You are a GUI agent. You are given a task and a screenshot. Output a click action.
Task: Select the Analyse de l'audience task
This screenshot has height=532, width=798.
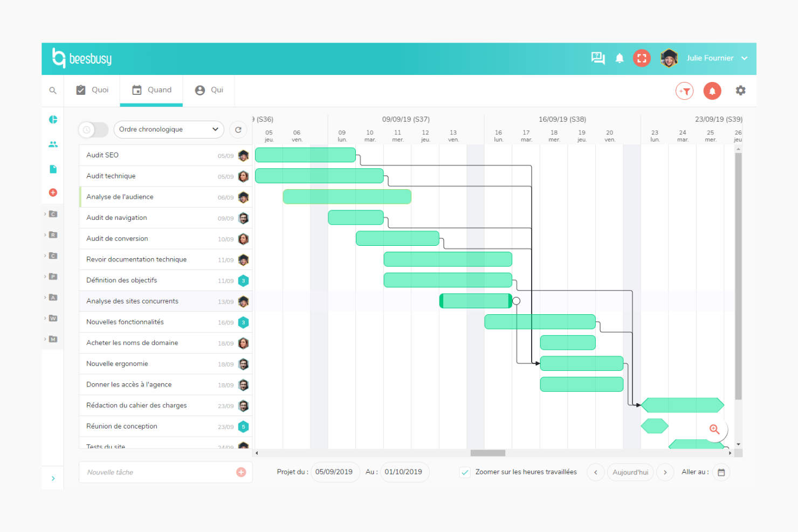coord(166,197)
